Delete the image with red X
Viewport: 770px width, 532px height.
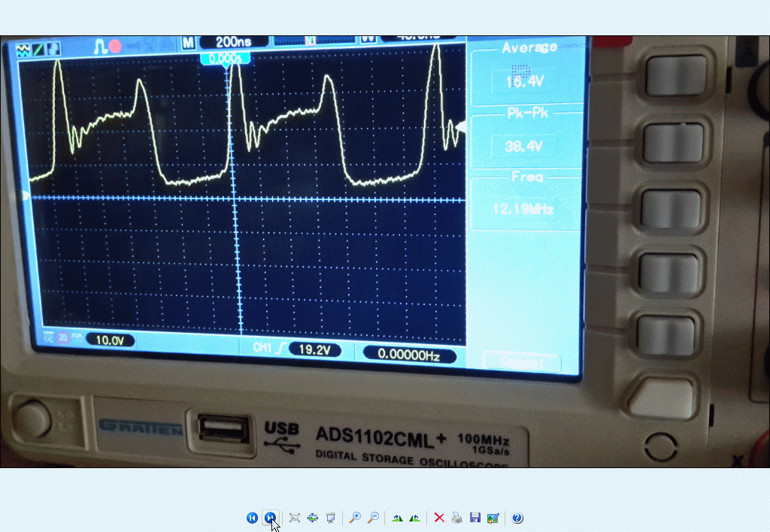tap(439, 518)
